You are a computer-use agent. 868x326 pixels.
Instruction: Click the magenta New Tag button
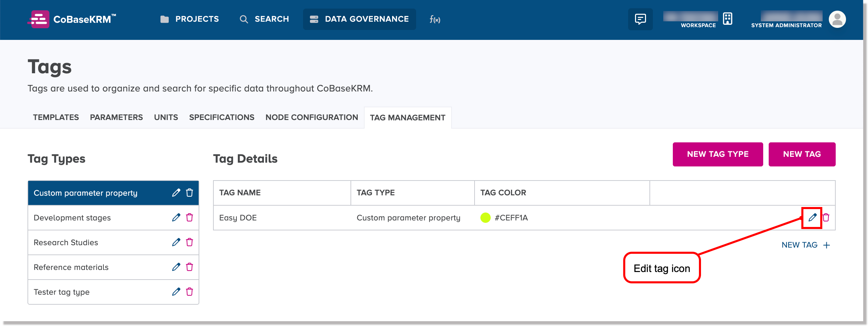click(x=802, y=154)
